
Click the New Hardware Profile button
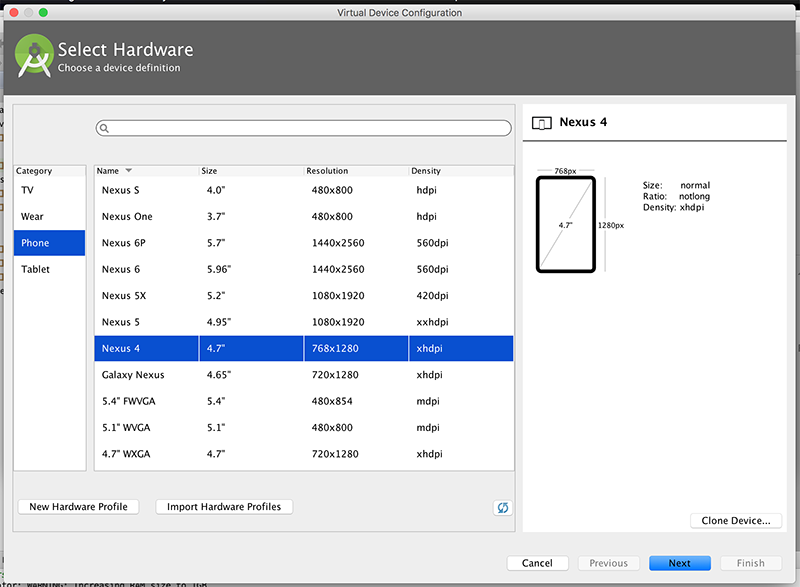78,507
